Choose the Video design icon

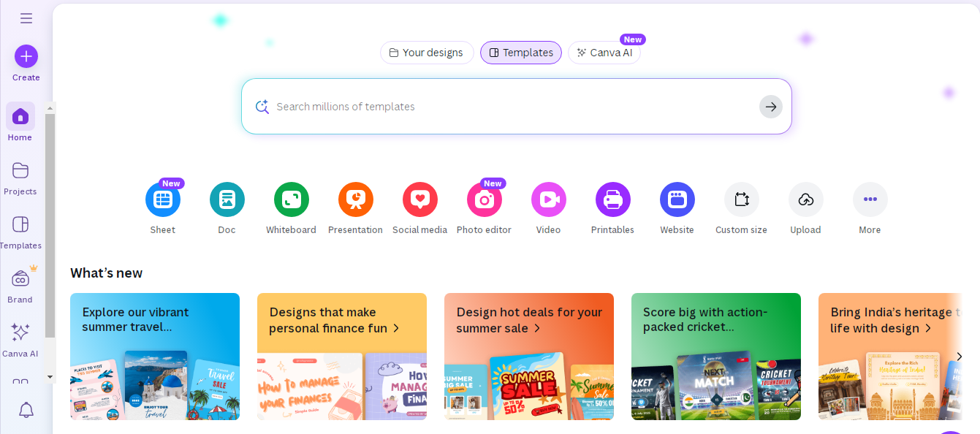click(x=548, y=199)
